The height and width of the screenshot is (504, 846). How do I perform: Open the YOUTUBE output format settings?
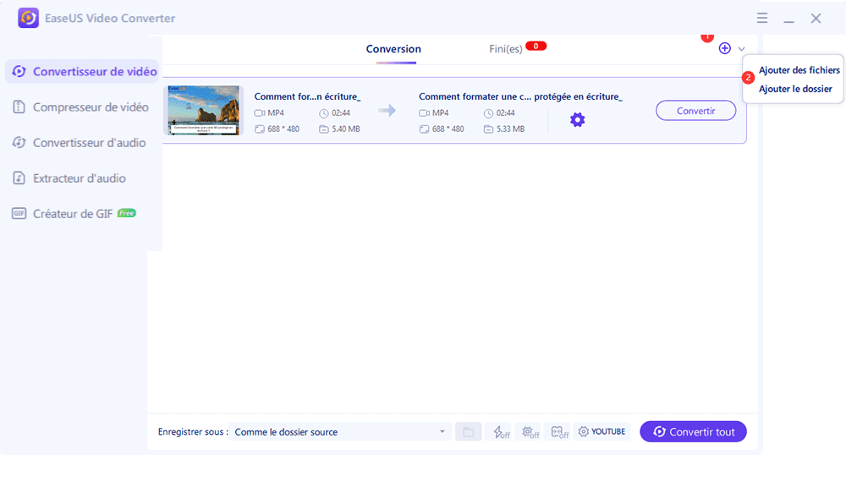(x=602, y=432)
